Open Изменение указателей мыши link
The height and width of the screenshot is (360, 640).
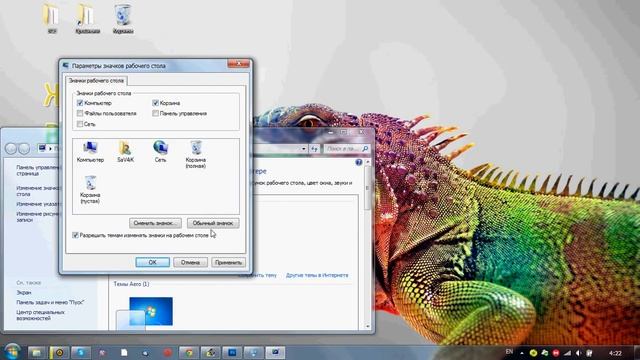click(x=38, y=204)
